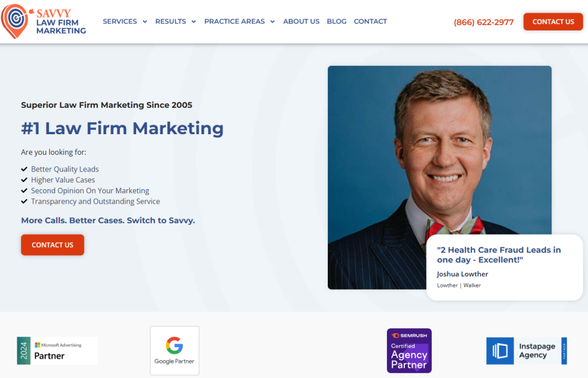Click the #1 Law Firm Marketing heading

point(122,128)
